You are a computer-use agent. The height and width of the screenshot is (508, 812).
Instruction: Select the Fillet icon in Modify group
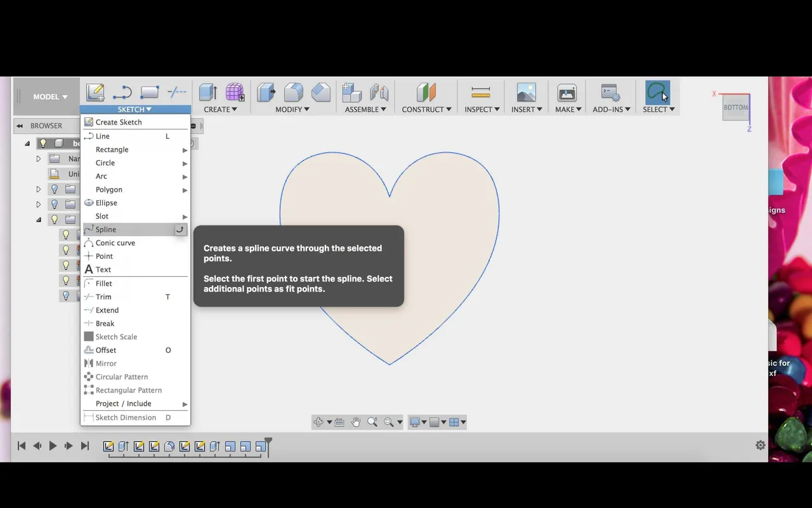click(293, 93)
